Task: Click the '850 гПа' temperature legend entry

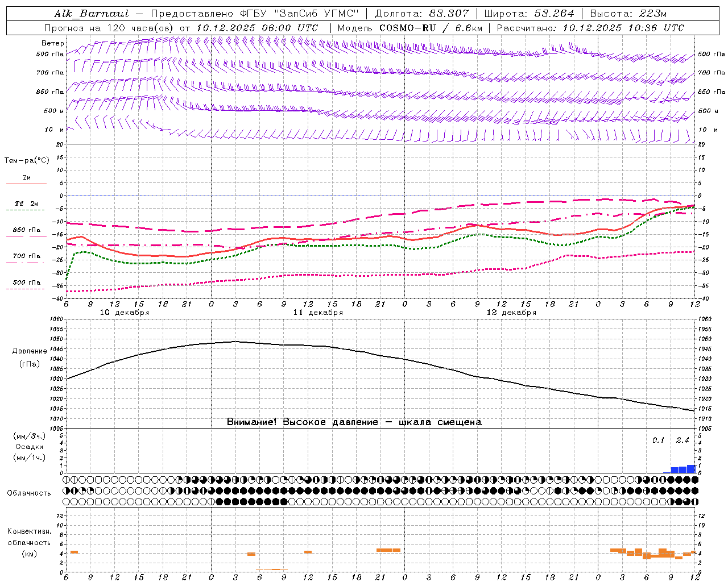Action: [27, 230]
